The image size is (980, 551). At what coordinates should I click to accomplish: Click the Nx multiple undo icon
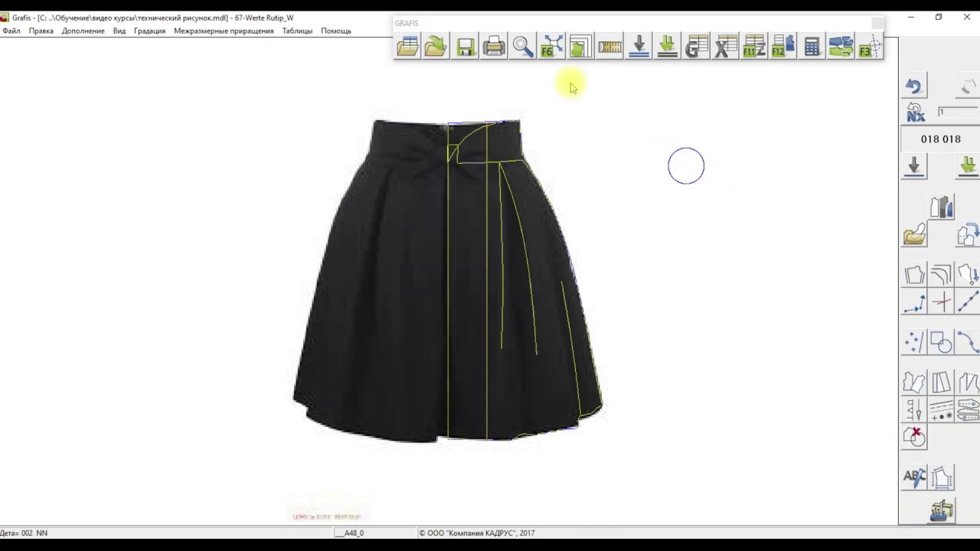point(914,112)
